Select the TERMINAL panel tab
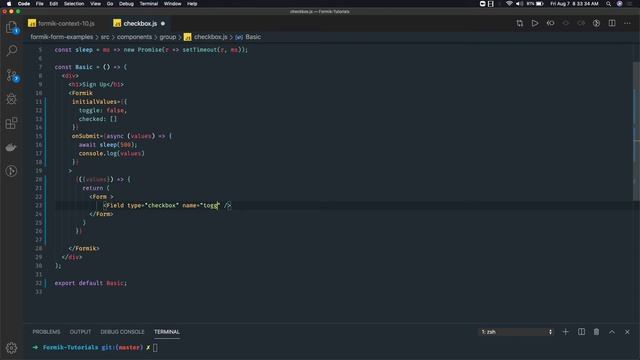Image resolution: width=640 pixels, height=360 pixels. 167,332
